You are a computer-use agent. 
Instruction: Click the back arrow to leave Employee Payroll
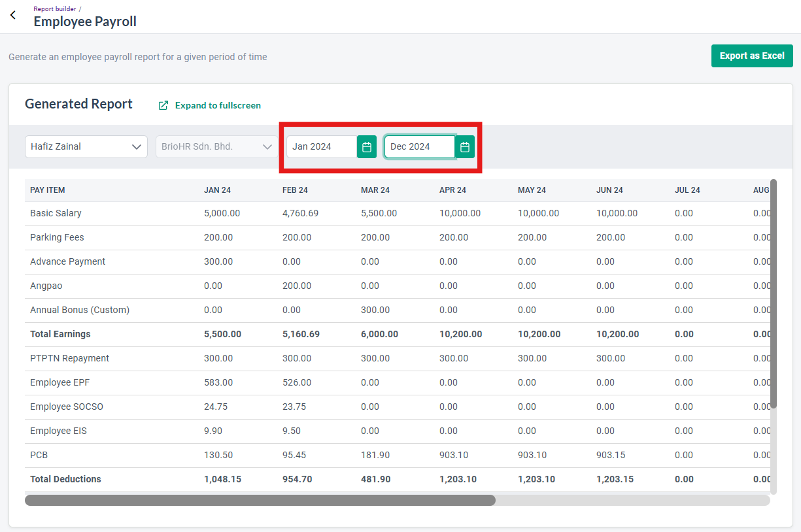(13, 16)
